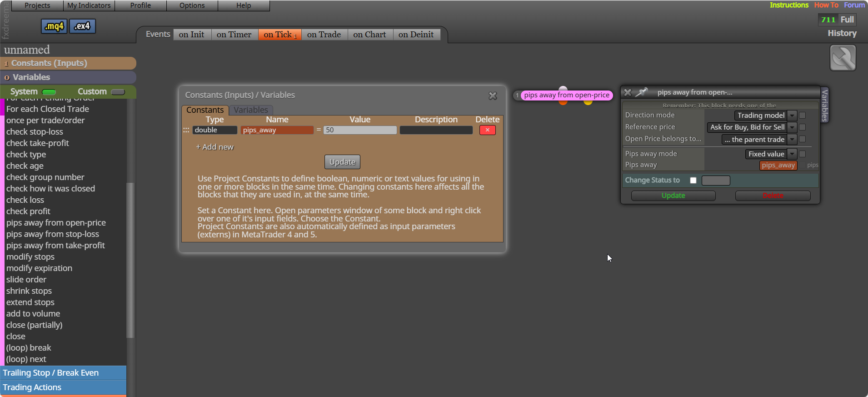Switch to the on Trade event tab
The image size is (868, 397).
pos(324,35)
